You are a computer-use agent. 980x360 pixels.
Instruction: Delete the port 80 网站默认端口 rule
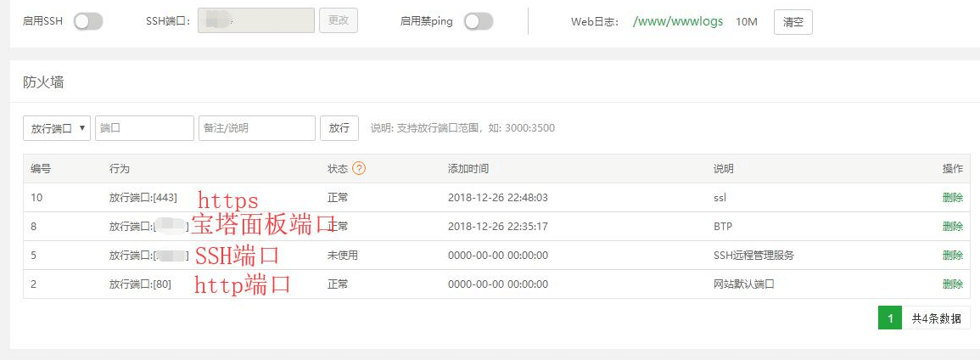coord(952,284)
